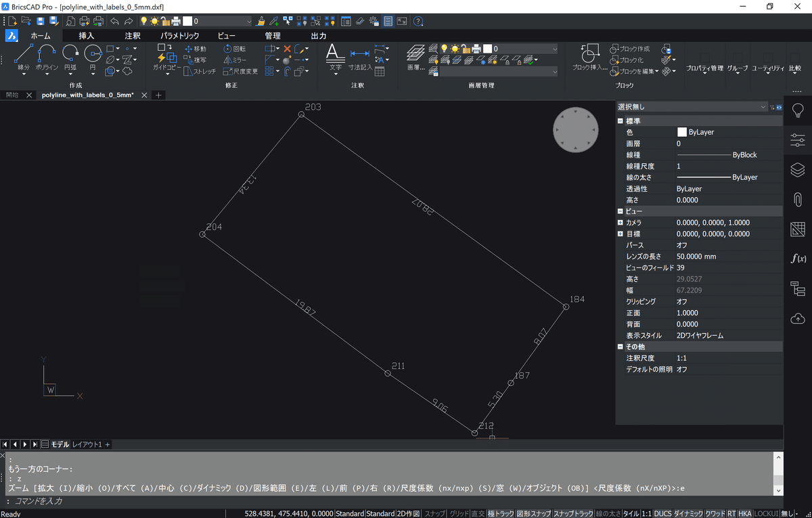Switch to the パラメトリック ribbon tab
Viewport: 812px width, 518px height.
click(180, 35)
